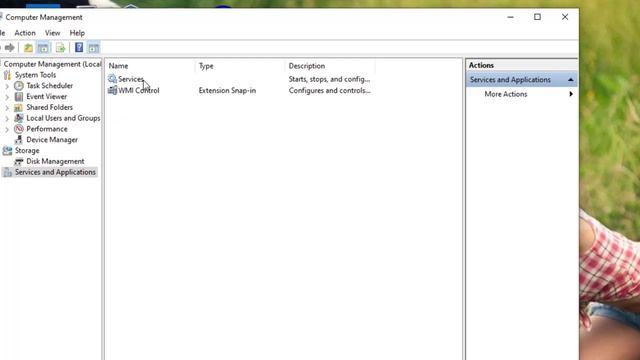Click the Services and Applications tree icon
The height and width of the screenshot is (360, 640).
coord(7,172)
